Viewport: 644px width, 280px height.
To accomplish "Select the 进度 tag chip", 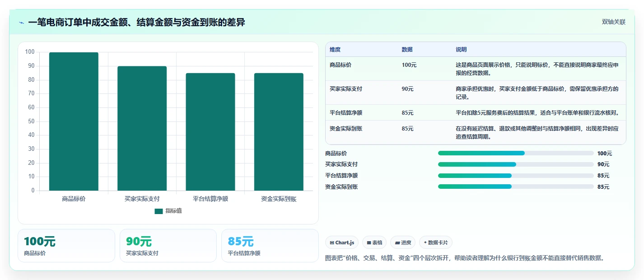I will [403, 243].
